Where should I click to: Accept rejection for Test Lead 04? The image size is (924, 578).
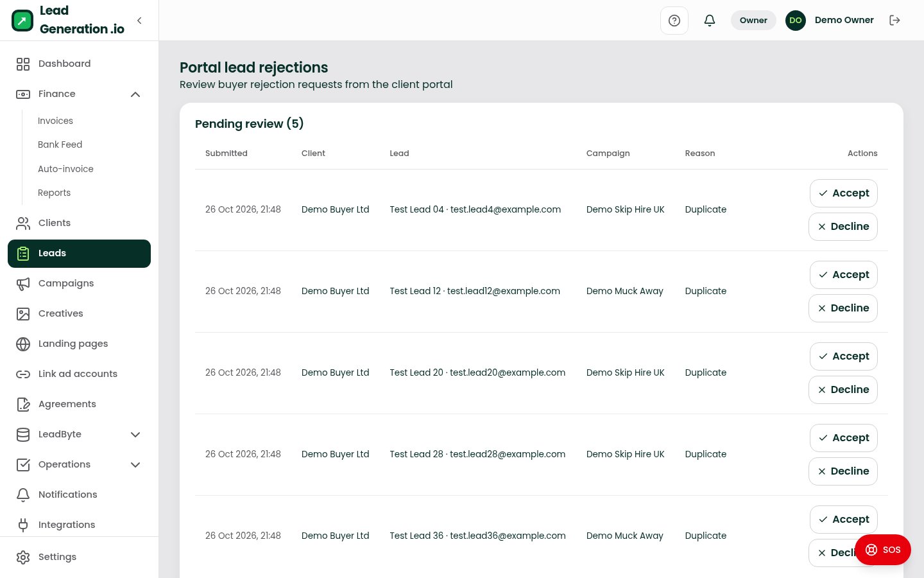tap(843, 193)
